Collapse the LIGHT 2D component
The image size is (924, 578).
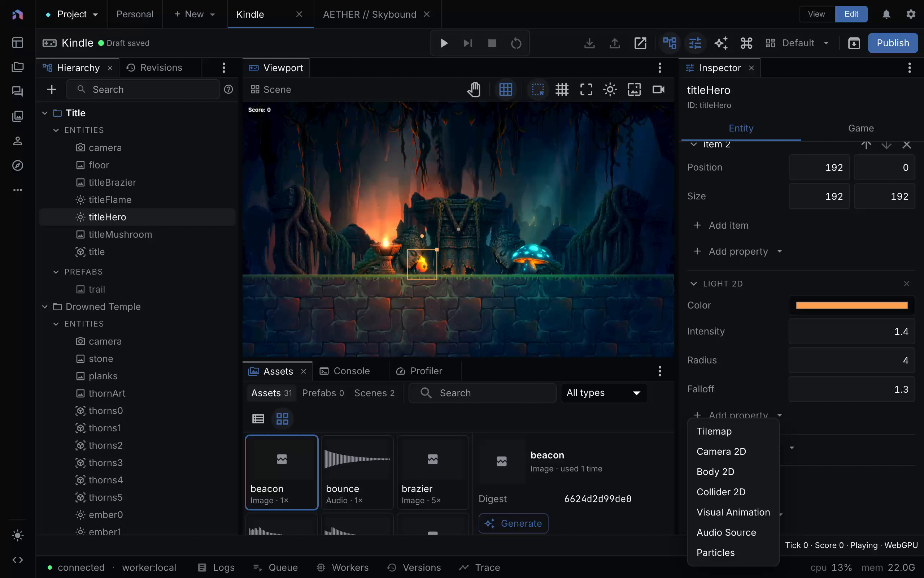click(694, 284)
